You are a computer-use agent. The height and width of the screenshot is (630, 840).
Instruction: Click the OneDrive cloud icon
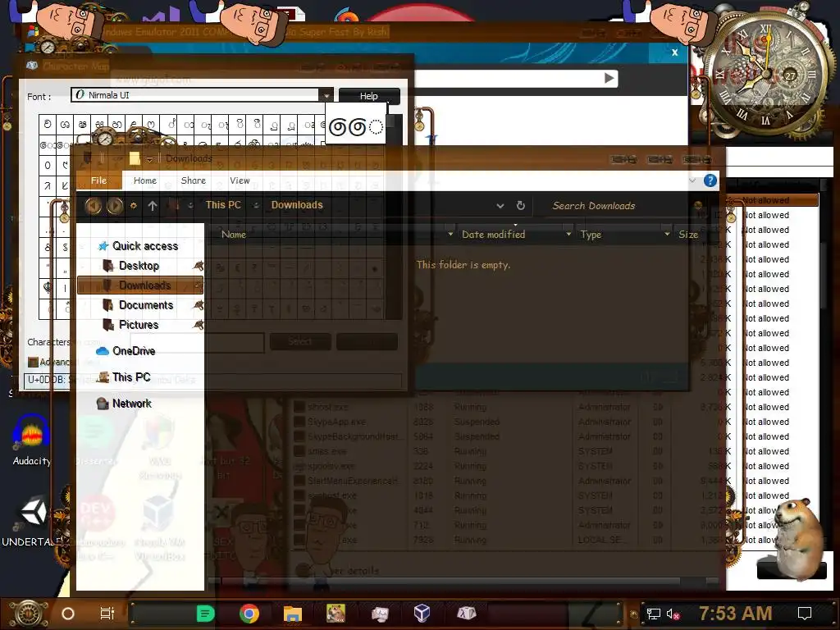(x=103, y=351)
